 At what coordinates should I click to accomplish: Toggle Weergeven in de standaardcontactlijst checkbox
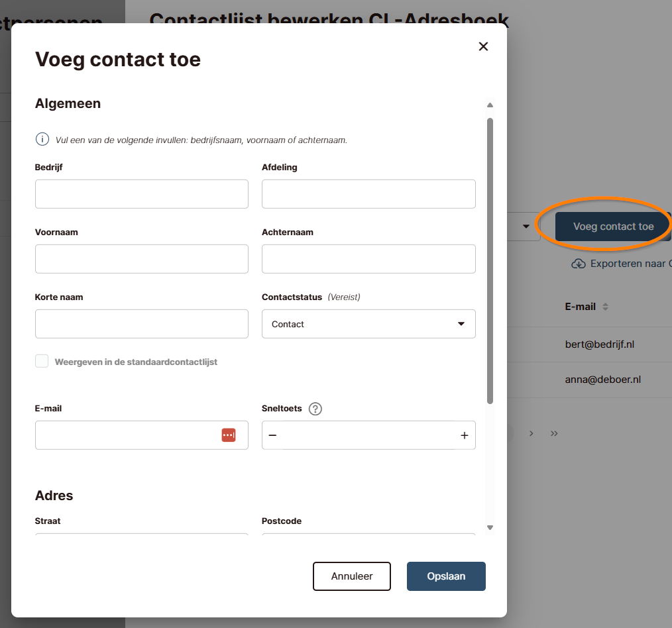[x=42, y=361]
